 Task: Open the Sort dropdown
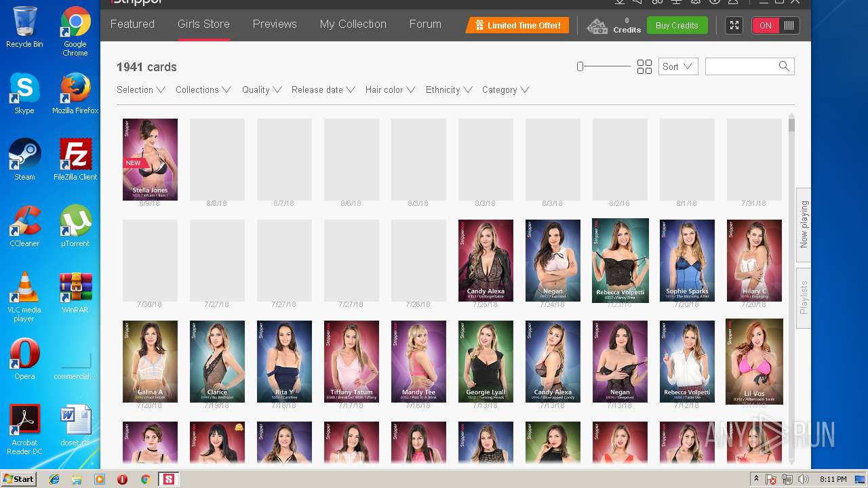pyautogui.click(x=678, y=66)
